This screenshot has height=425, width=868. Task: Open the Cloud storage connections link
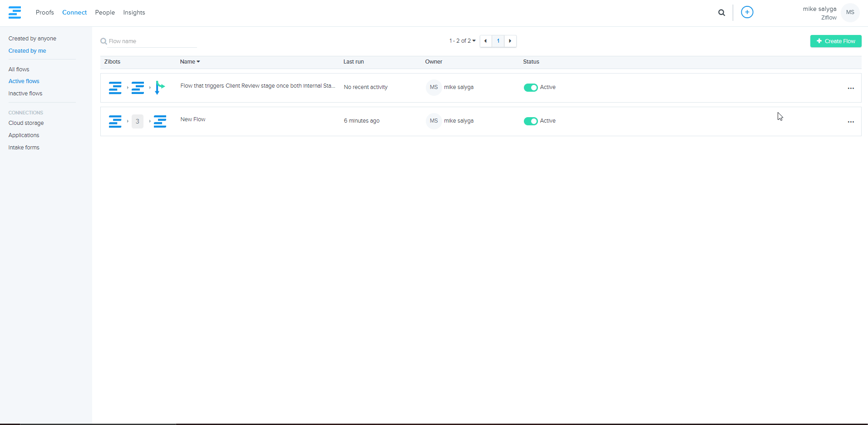pyautogui.click(x=26, y=123)
